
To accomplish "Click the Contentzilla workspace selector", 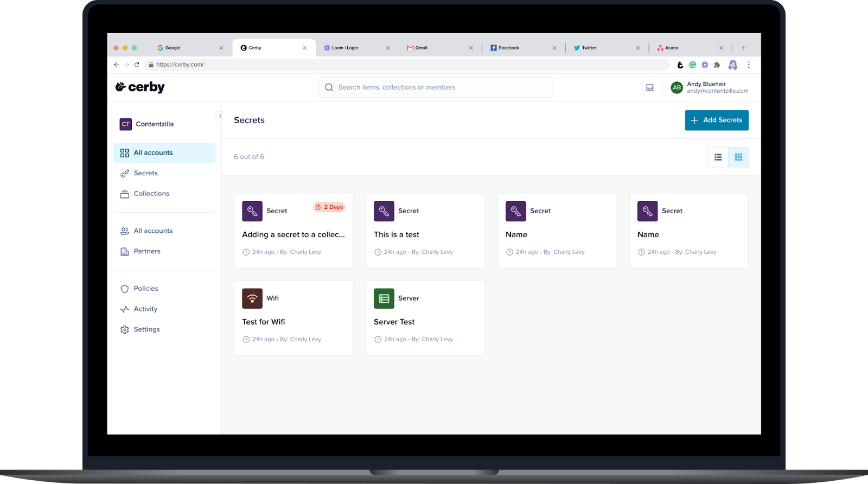I will click(147, 124).
